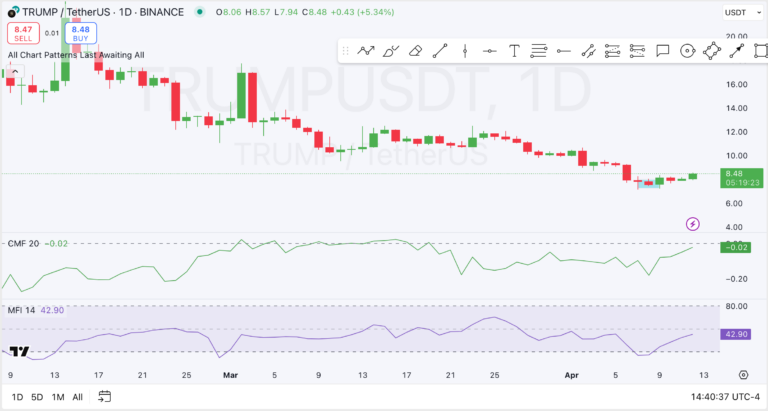
Task: Select the Brush drawing tool
Action: point(391,50)
